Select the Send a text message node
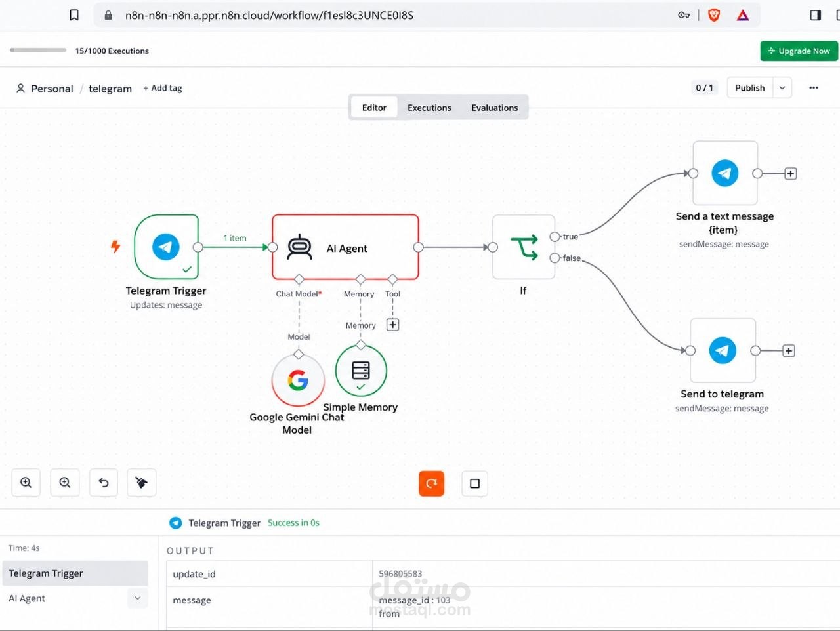 click(725, 173)
